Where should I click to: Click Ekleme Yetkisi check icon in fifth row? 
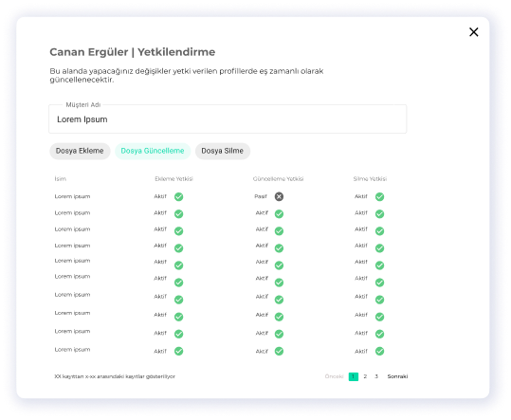(178, 265)
